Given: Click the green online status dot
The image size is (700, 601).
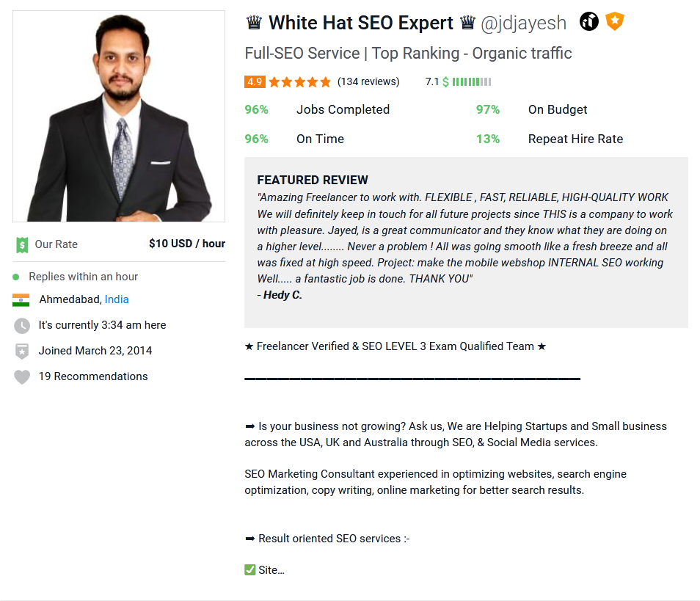Looking at the screenshot, I should pos(16,277).
